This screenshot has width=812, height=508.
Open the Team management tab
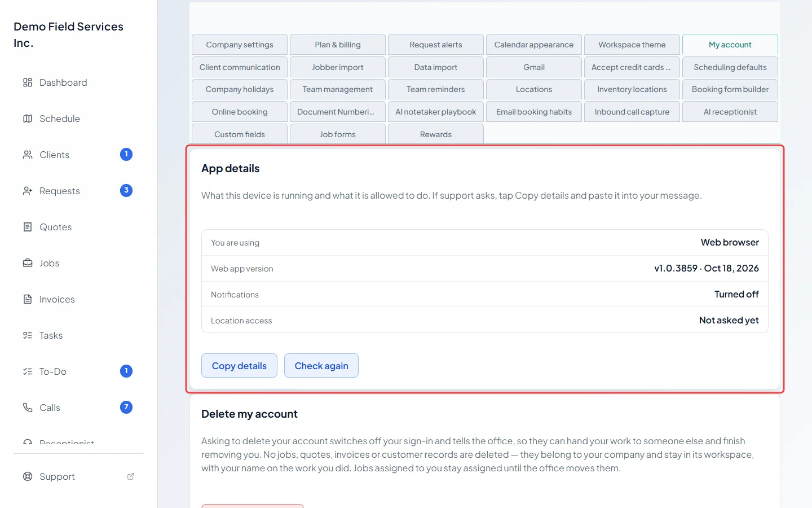click(x=338, y=89)
